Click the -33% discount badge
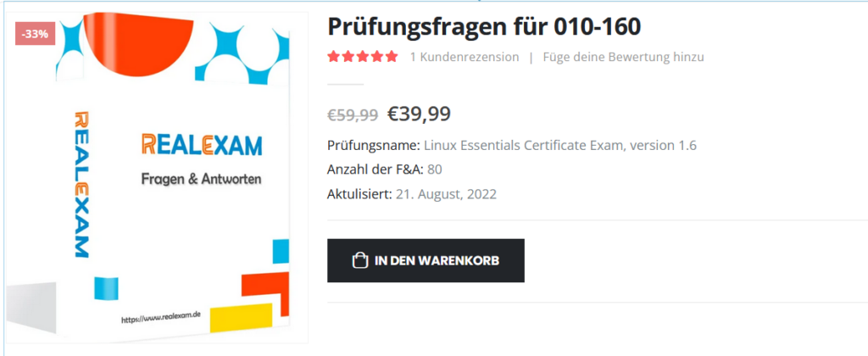Image resolution: width=868 pixels, height=356 pixels. coord(35,34)
